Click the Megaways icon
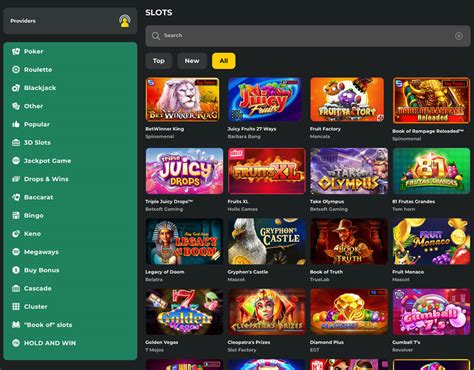Image resolution: width=474 pixels, height=370 pixels. pyautogui.click(x=16, y=252)
